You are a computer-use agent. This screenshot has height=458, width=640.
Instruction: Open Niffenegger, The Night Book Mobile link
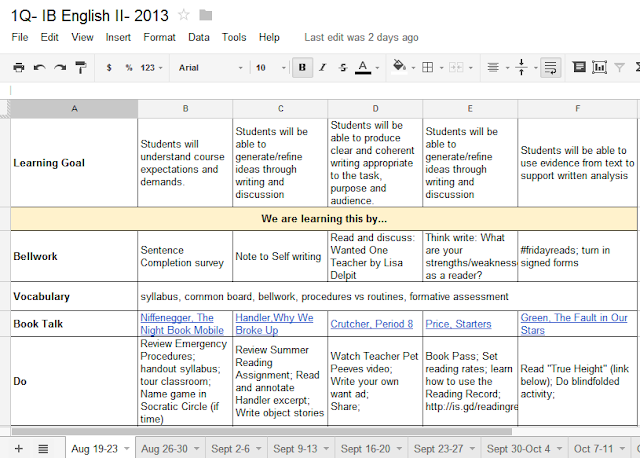pyautogui.click(x=182, y=324)
